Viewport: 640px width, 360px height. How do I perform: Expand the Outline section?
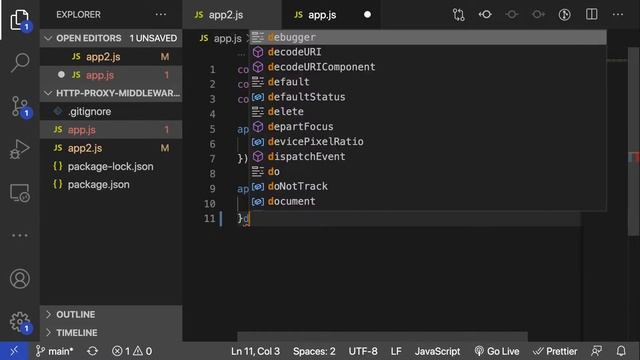point(111,314)
